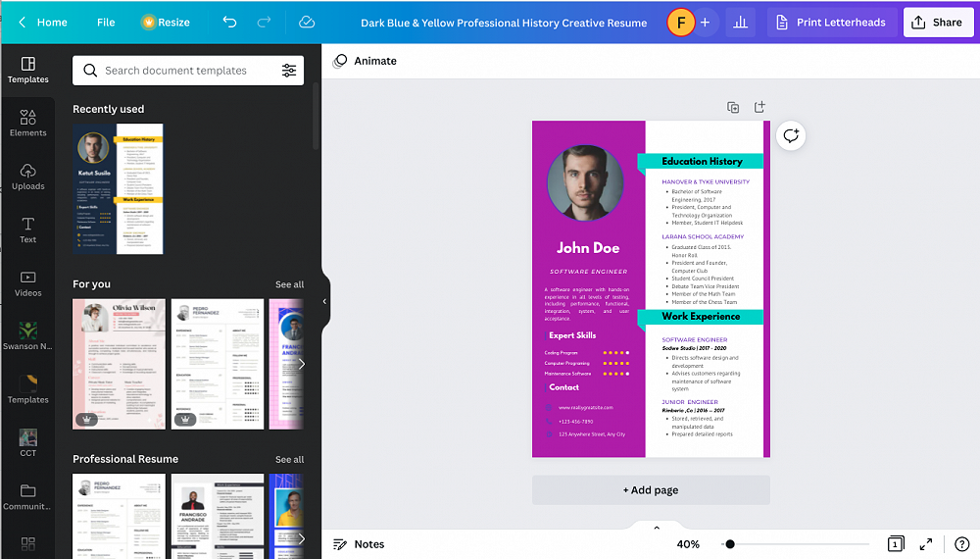This screenshot has width=980, height=559.
Task: Click the Share button
Action: (x=937, y=22)
